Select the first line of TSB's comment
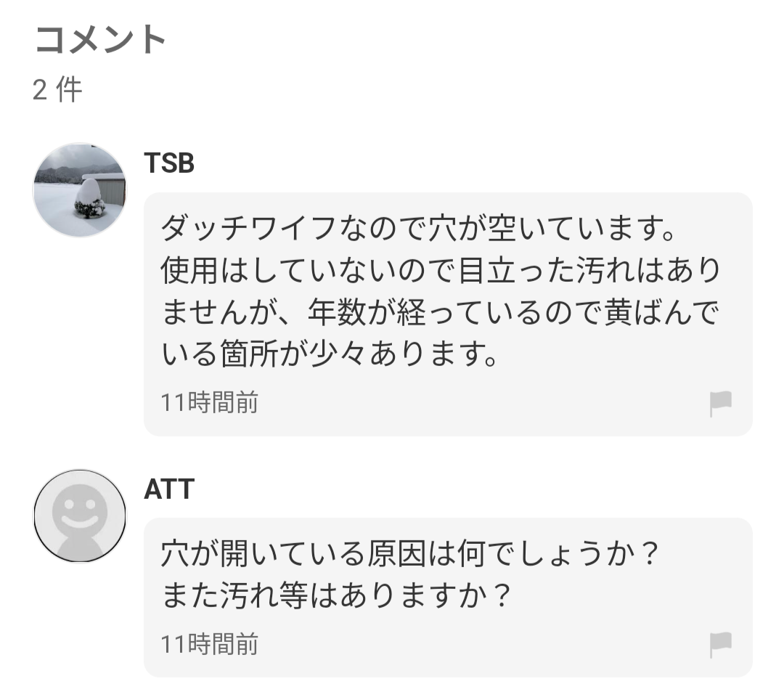The image size is (784, 692). click(x=419, y=228)
